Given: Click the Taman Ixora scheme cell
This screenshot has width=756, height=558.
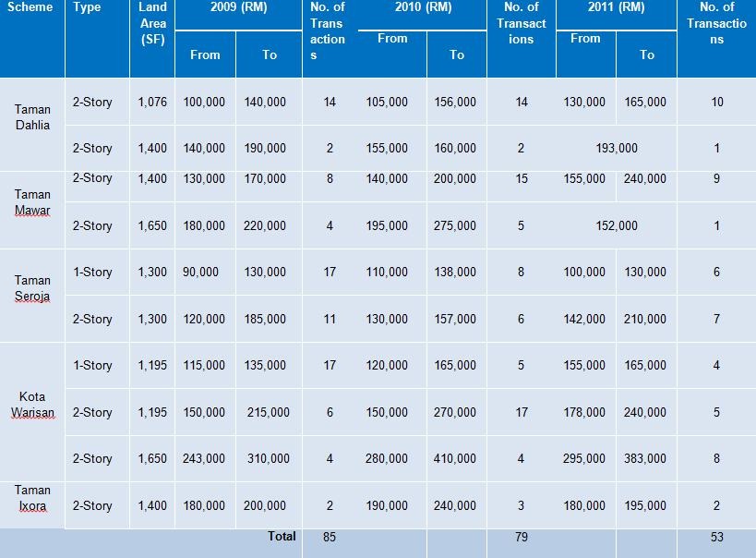Looking at the screenshot, I should click(x=32, y=498).
